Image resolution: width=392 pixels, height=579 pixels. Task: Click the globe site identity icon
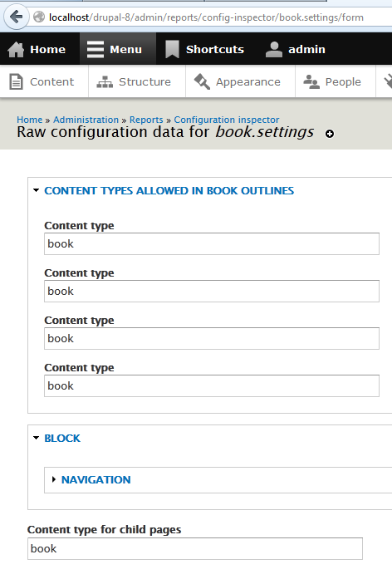point(39,17)
